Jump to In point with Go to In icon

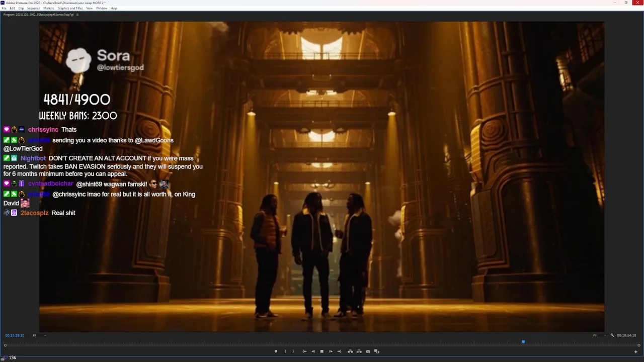(x=304, y=351)
